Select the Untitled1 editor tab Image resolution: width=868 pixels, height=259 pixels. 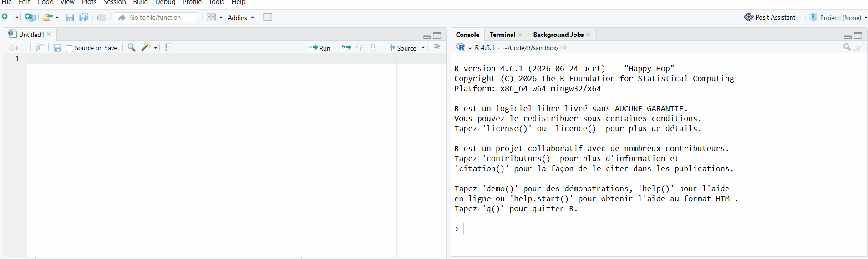[31, 35]
